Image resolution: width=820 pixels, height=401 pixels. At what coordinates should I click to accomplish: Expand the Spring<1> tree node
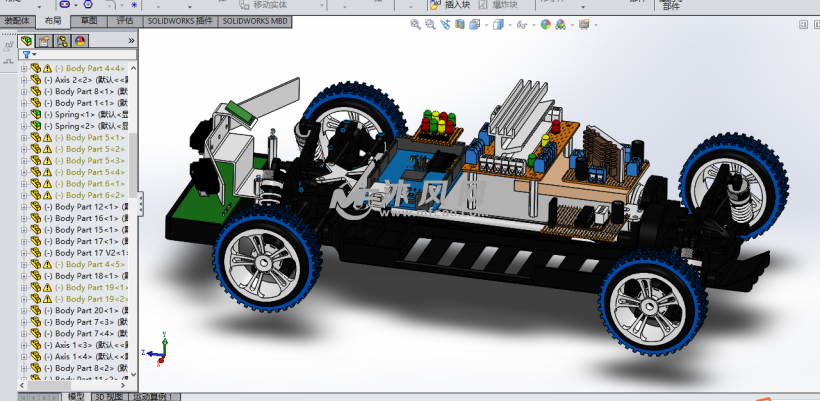point(24,114)
